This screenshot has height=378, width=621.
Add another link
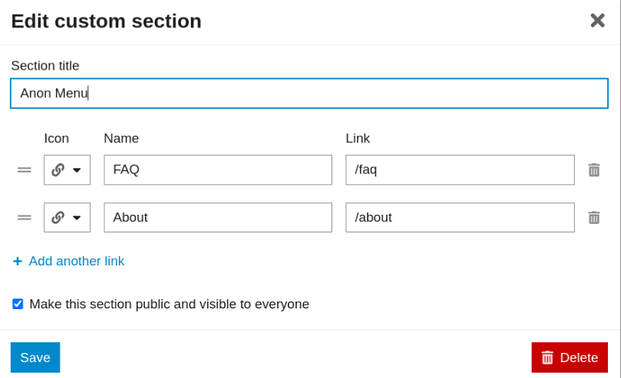(x=69, y=261)
